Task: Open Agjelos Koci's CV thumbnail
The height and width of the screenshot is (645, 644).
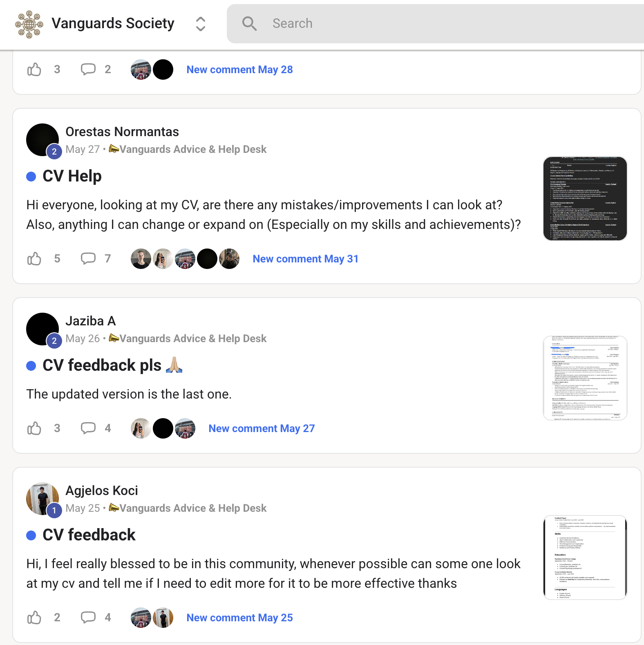Action: point(585,558)
